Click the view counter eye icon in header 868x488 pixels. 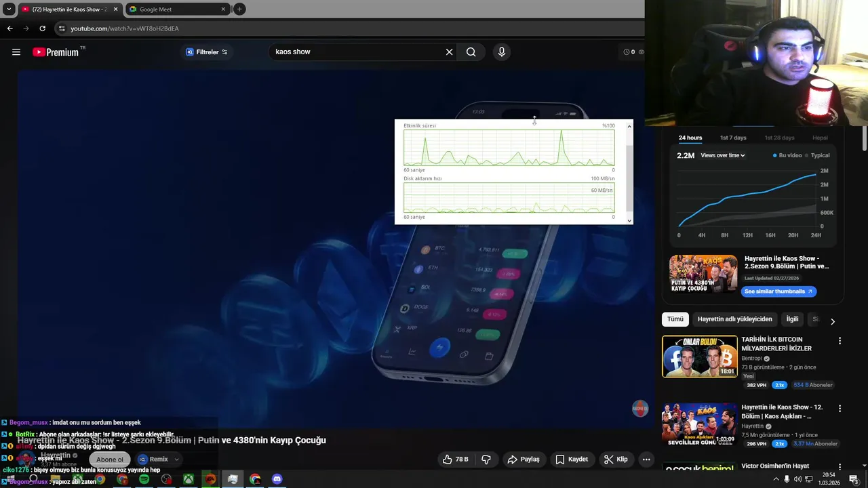point(641,52)
